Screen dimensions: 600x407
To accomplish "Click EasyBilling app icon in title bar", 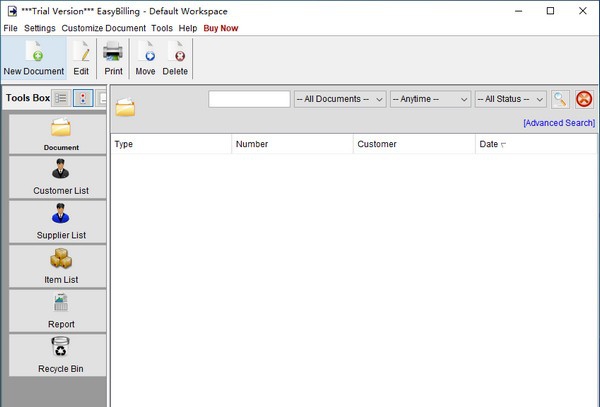I will coord(12,11).
